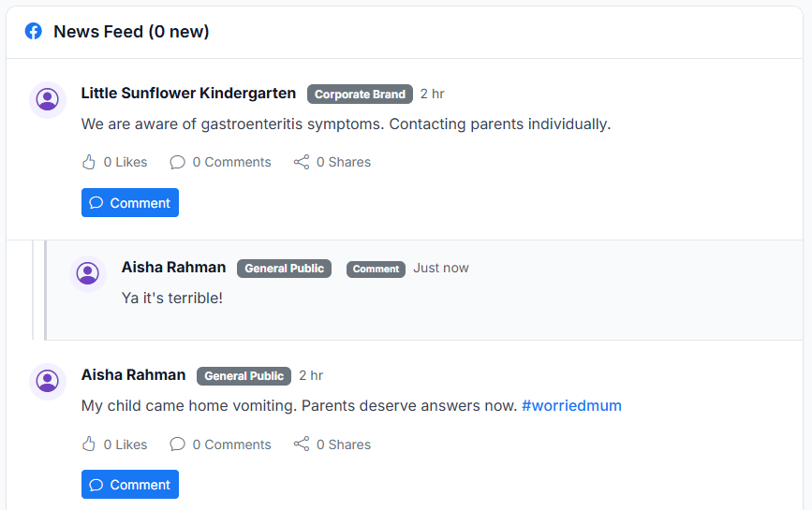This screenshot has height=510, width=812.
Task: Like Aisha Rahman's vomiting post
Action: tap(115, 444)
